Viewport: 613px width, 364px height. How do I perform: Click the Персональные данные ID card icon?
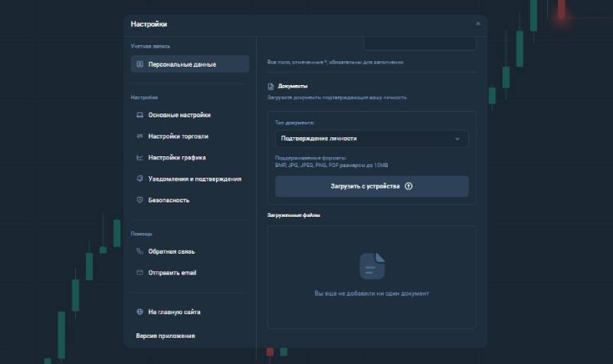139,64
